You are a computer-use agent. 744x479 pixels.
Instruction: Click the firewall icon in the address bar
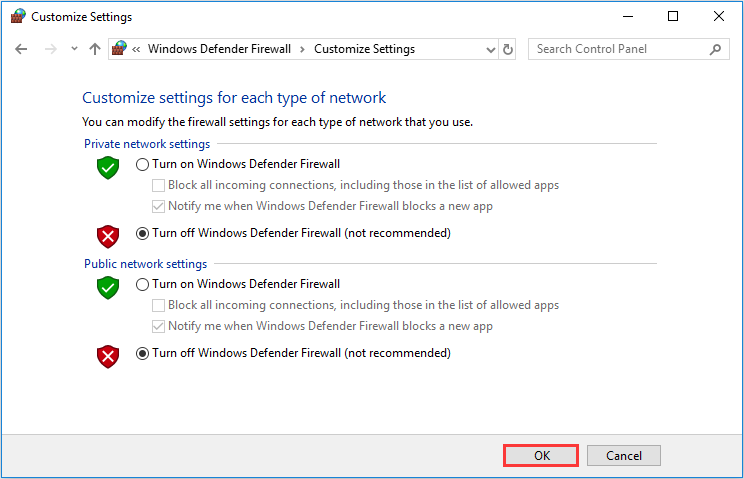[x=120, y=48]
